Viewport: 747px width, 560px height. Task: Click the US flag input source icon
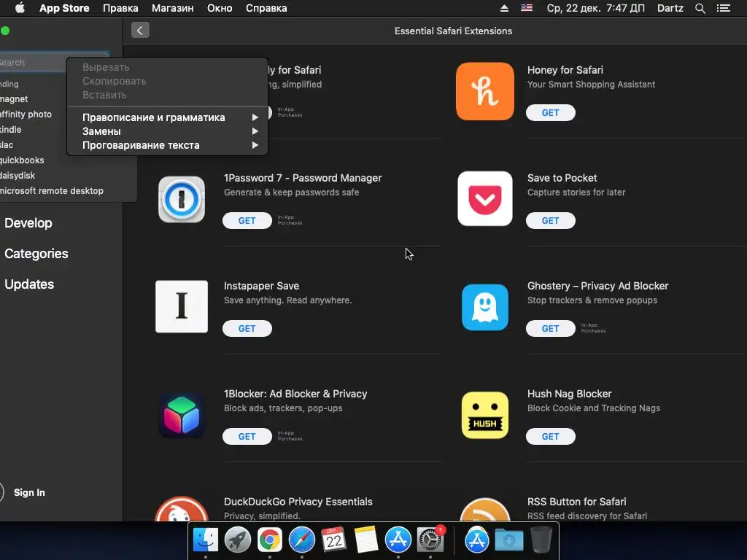coord(527,8)
